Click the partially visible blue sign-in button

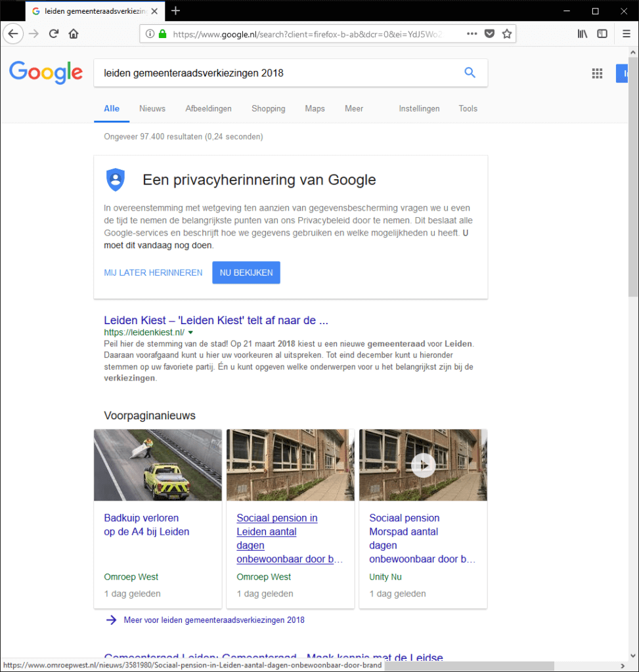pos(622,73)
